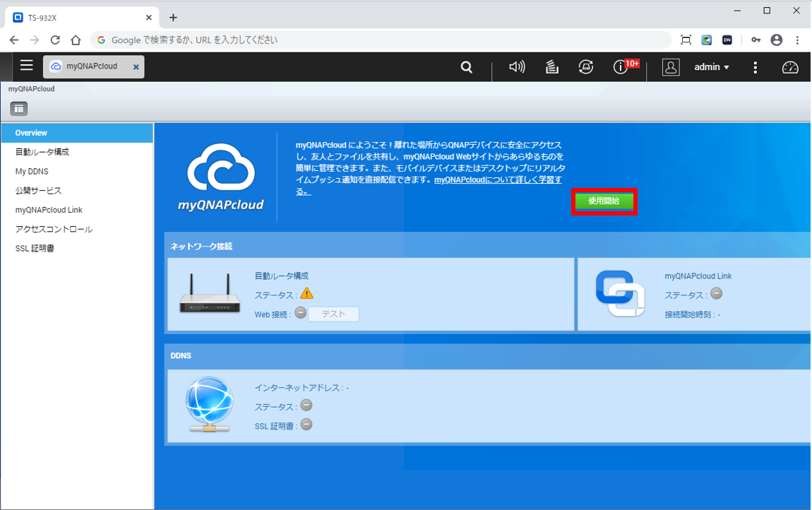
Task: Open the resource monitor dashboard gauge icon
Action: coord(790,67)
